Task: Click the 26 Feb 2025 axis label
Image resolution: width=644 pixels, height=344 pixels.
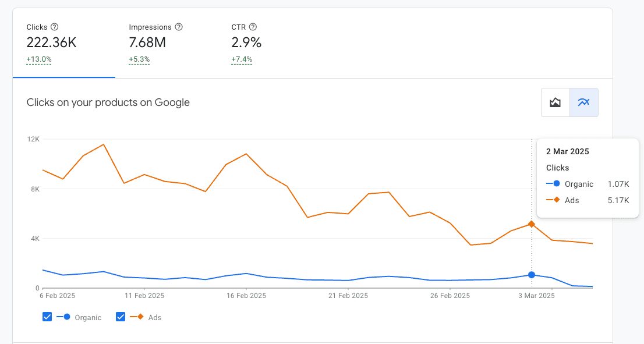Action: click(450, 296)
